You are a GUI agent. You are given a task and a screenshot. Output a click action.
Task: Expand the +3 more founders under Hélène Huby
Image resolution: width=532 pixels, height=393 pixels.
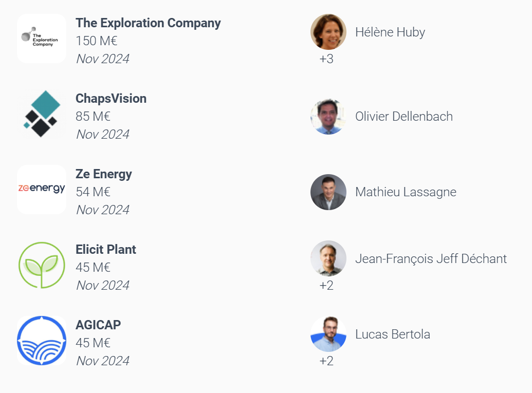[x=326, y=59]
